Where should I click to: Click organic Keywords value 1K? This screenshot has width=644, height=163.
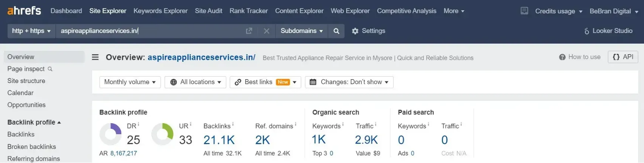click(x=319, y=139)
